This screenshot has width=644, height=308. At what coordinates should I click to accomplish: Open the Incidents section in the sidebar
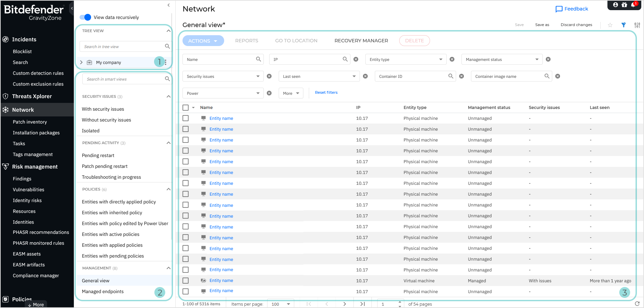point(24,39)
